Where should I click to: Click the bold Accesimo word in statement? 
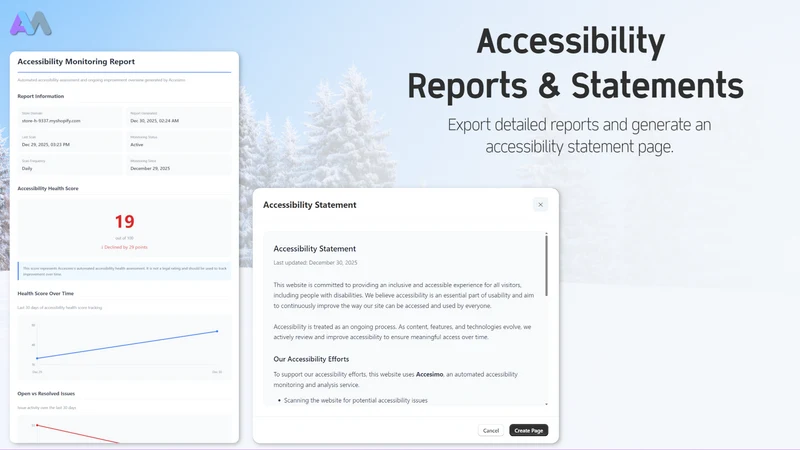[x=430, y=374]
